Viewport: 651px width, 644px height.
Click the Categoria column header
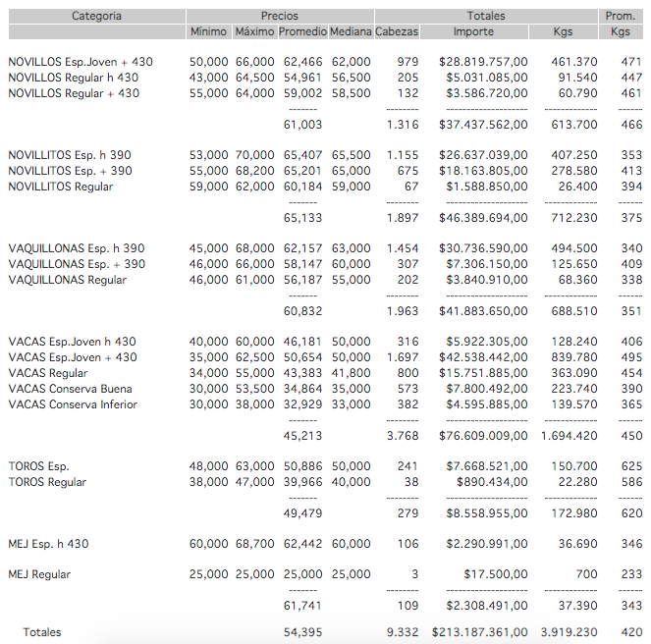tap(96, 16)
